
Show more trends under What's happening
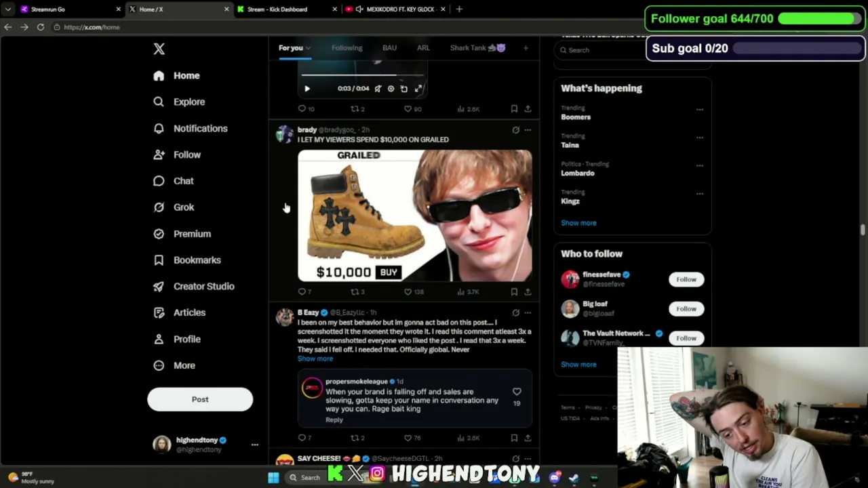click(578, 223)
